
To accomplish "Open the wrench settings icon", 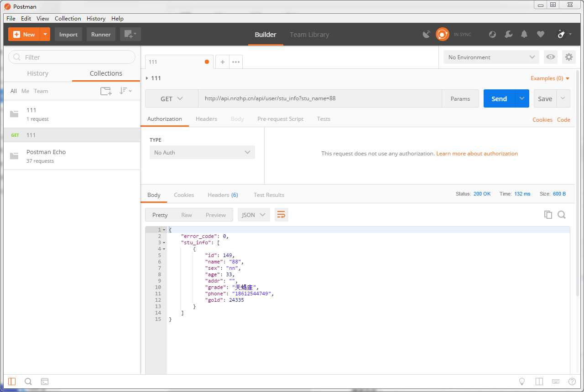I will (509, 34).
